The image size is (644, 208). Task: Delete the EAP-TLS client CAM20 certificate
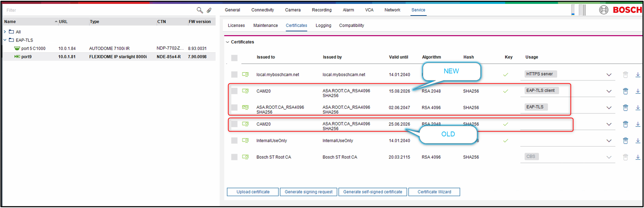point(625,91)
